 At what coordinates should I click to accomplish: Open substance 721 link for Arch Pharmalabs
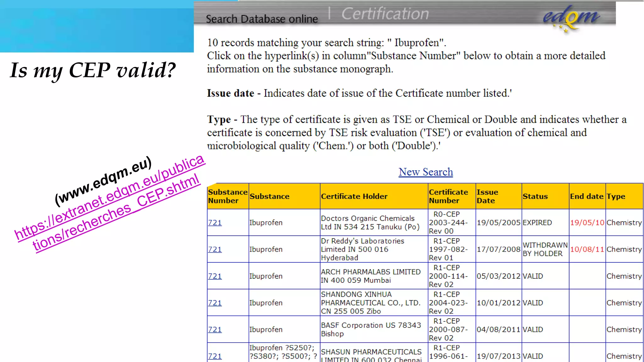[x=215, y=276]
